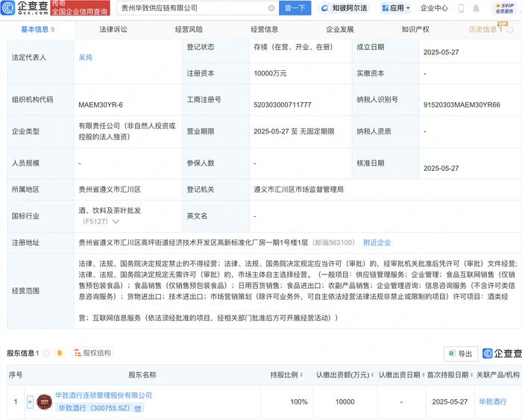This screenshot has width=522, height=420.
Task: Switch to the 经营信息 tab
Action: pyautogui.click(x=264, y=30)
